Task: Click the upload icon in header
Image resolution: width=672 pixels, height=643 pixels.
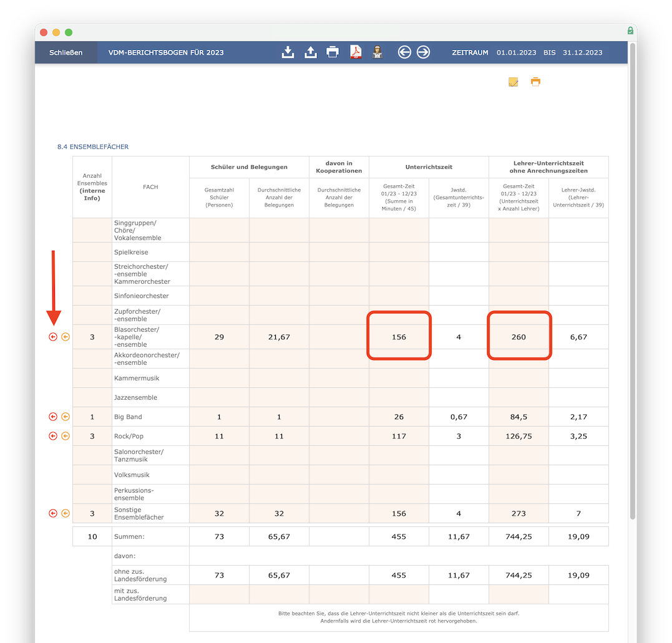Action: pyautogui.click(x=310, y=52)
